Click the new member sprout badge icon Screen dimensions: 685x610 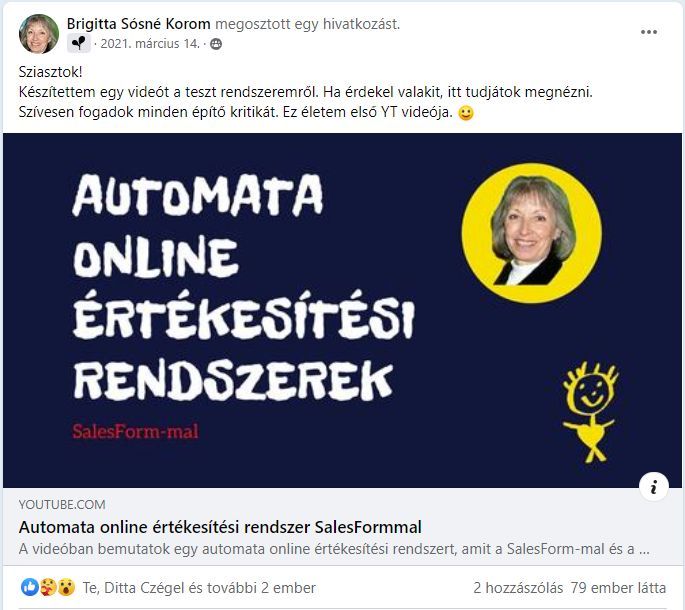[x=79, y=44]
